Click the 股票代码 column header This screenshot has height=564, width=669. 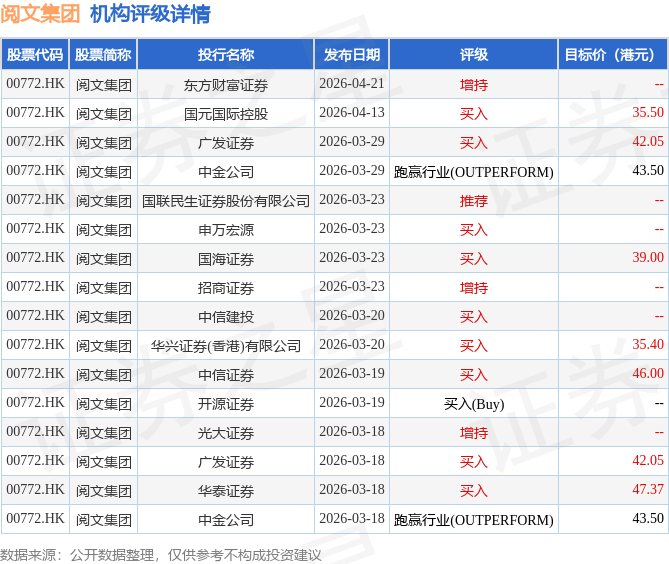click(35, 55)
